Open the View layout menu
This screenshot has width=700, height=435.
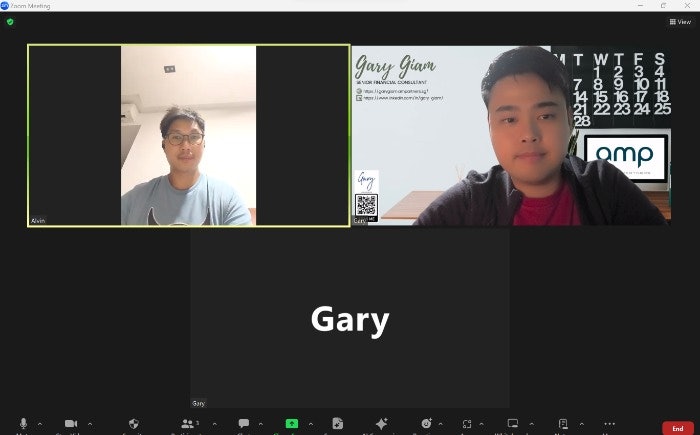coord(679,21)
